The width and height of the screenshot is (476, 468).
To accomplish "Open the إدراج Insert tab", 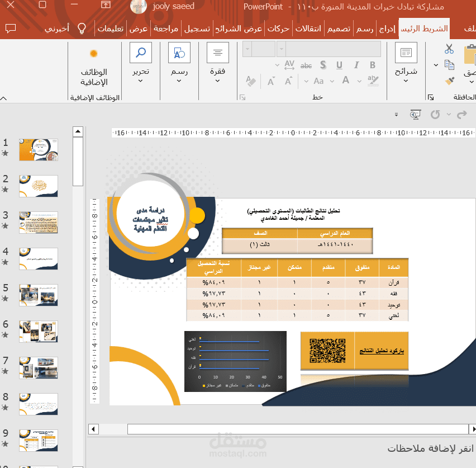I will [x=387, y=29].
